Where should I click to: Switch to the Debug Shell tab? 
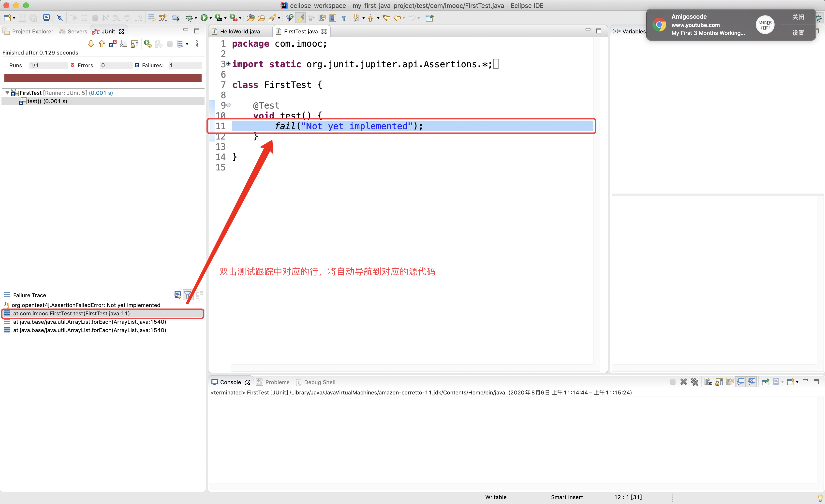pos(316,382)
